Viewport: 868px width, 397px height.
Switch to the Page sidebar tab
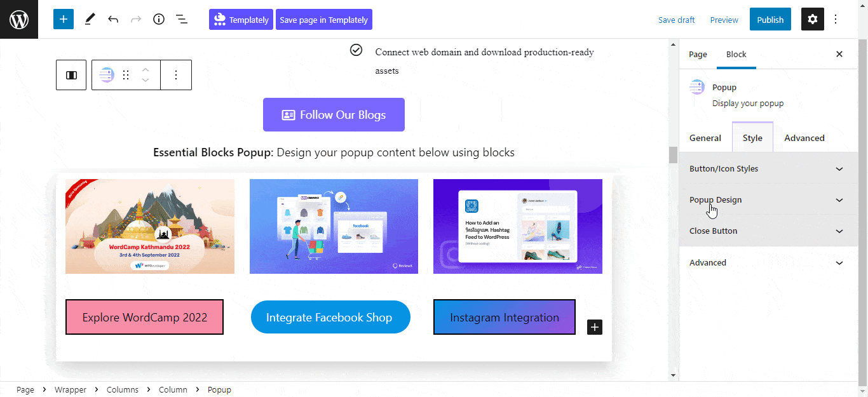698,54
